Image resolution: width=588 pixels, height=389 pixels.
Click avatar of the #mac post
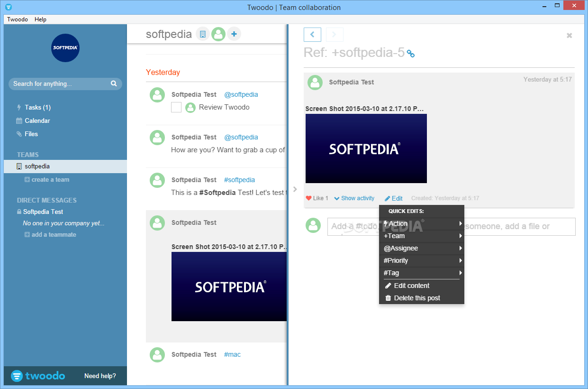click(x=157, y=355)
